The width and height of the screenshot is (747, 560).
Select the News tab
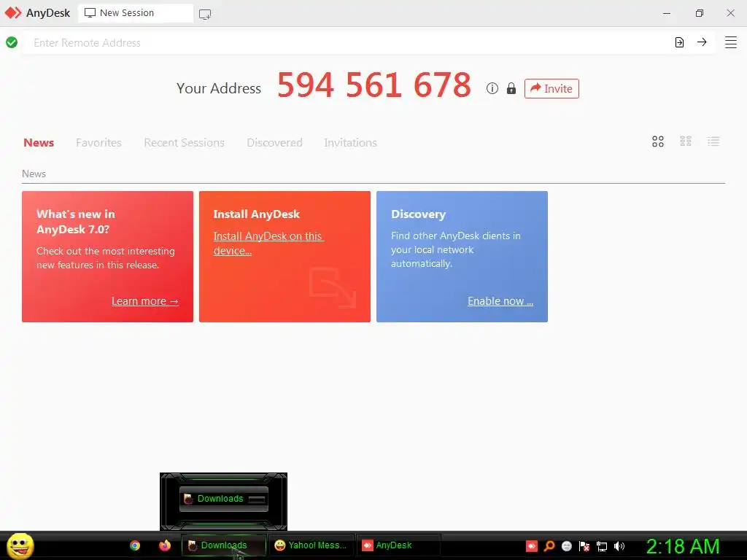39,142
